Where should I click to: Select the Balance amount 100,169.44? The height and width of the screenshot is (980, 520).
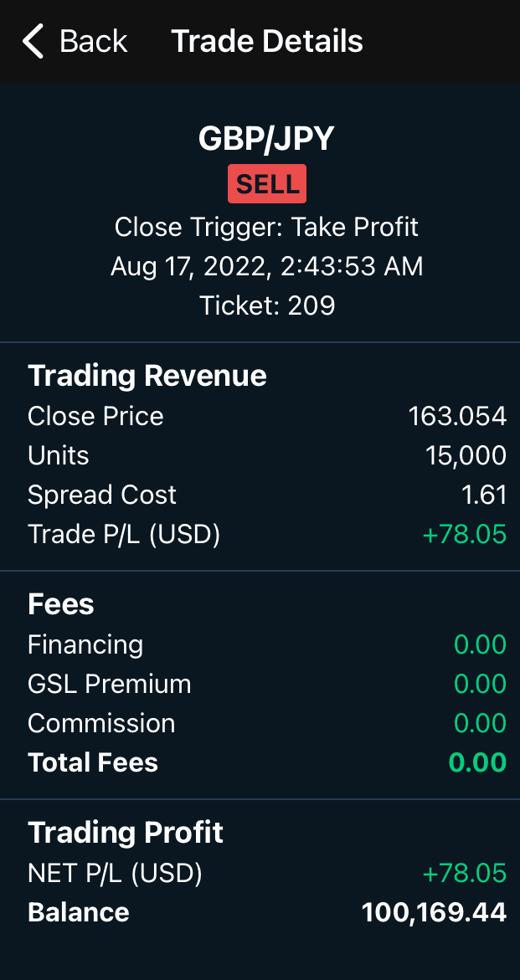coord(434,912)
